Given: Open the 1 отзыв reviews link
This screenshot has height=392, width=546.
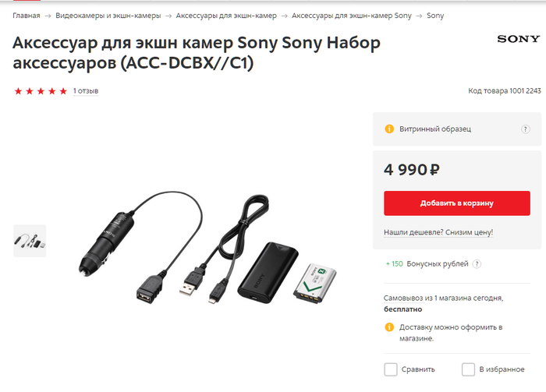Looking at the screenshot, I should tap(86, 90).
